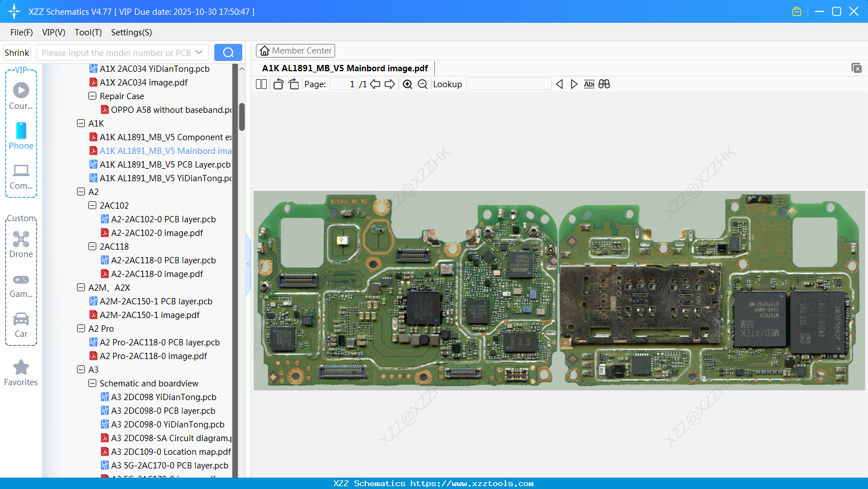Click the zoom out magnifier icon
Image resolution: width=868 pixels, height=489 pixels.
[422, 84]
